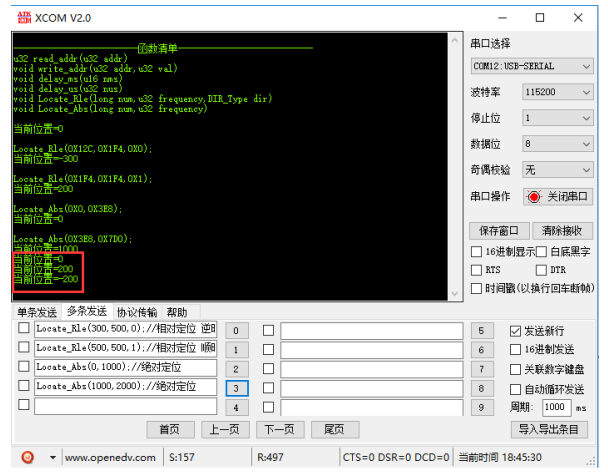Click the 关闭串口 button
This screenshot has height=475, width=608.
pos(558,197)
